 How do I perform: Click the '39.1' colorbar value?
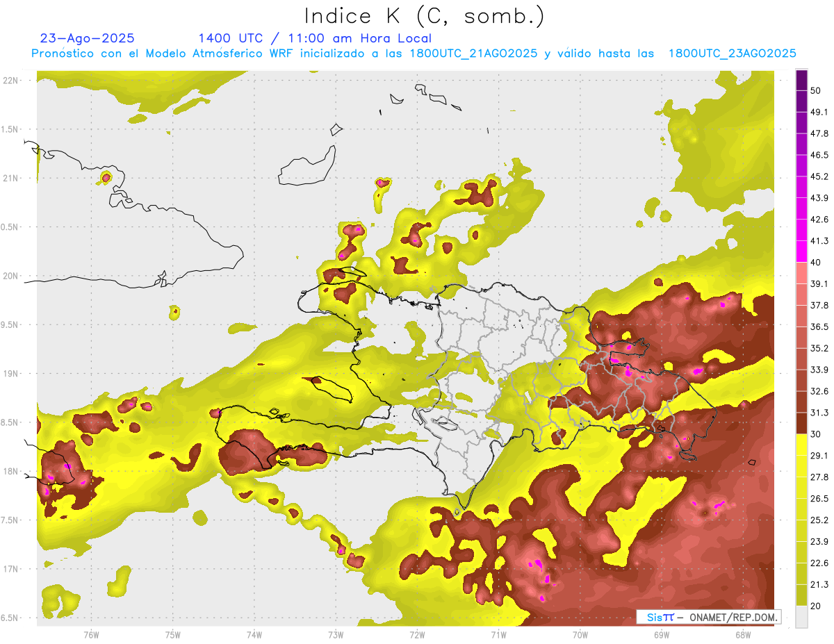point(819,284)
